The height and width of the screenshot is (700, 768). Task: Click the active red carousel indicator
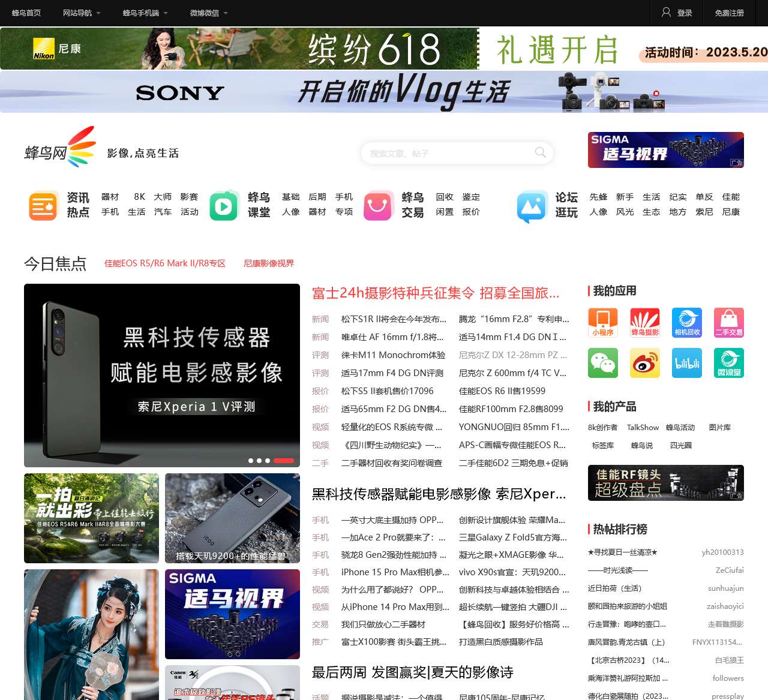click(x=284, y=461)
